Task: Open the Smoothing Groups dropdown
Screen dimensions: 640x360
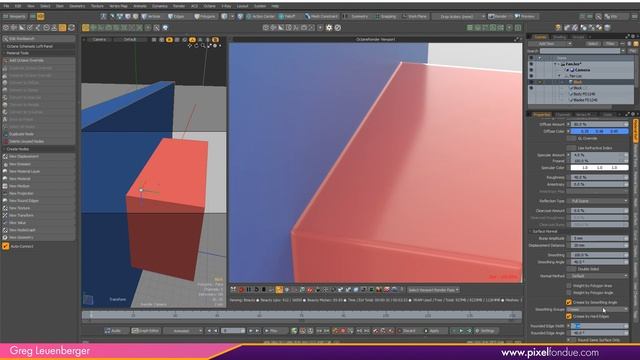Action: tap(598, 309)
